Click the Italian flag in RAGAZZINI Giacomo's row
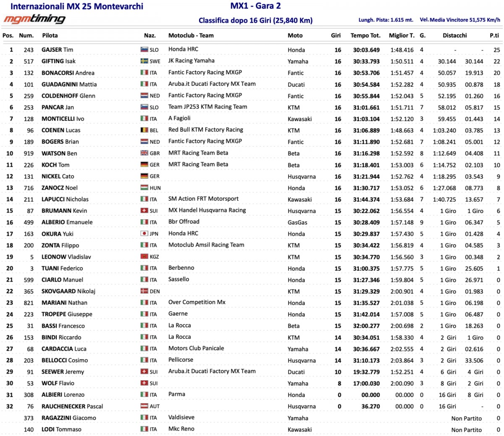This screenshot has height=436, width=504. coord(144,418)
